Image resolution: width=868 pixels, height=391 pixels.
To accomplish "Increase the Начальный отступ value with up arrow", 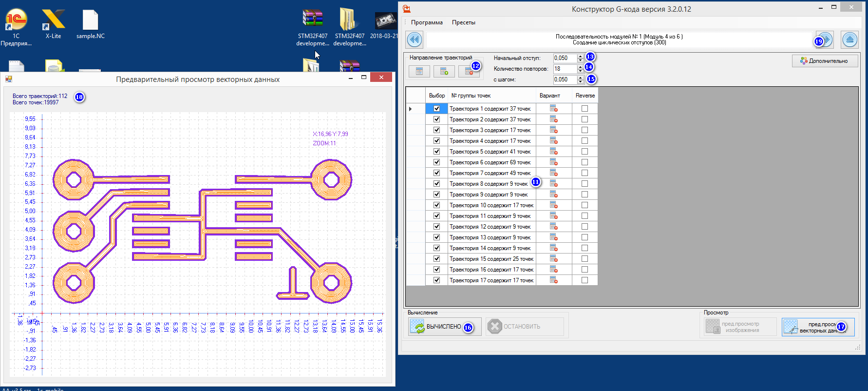I will pyautogui.click(x=580, y=56).
